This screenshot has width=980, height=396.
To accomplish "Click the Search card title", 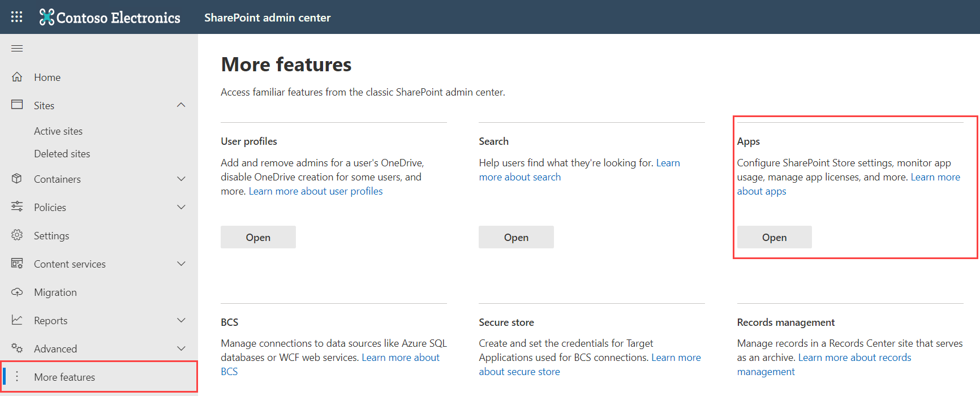I will (493, 141).
